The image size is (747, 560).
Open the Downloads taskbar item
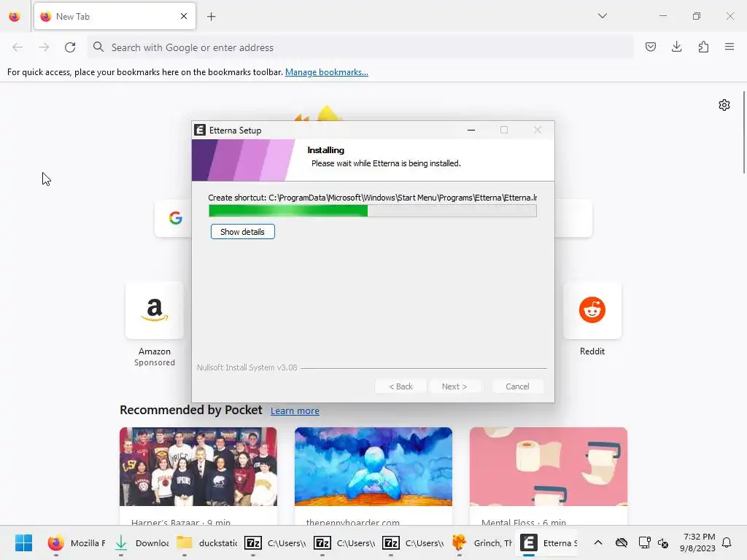(142, 542)
